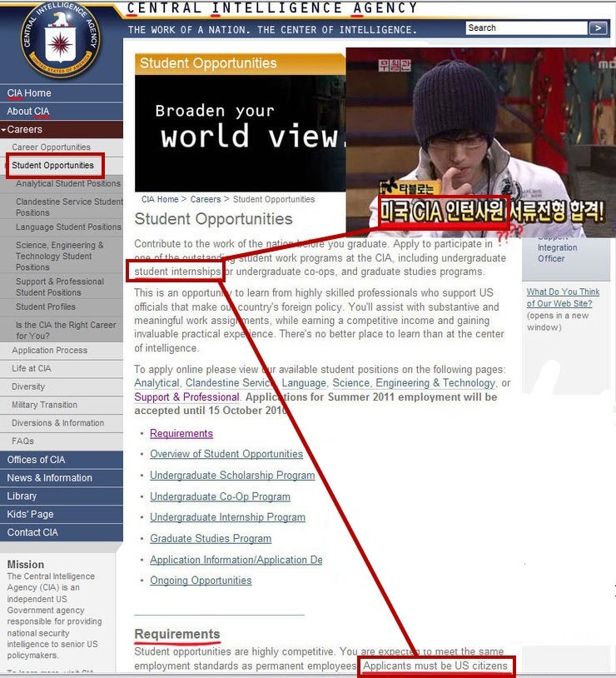Open Science, Engineering & Technology Student Positions
This screenshot has height=678, width=616.
[60, 256]
